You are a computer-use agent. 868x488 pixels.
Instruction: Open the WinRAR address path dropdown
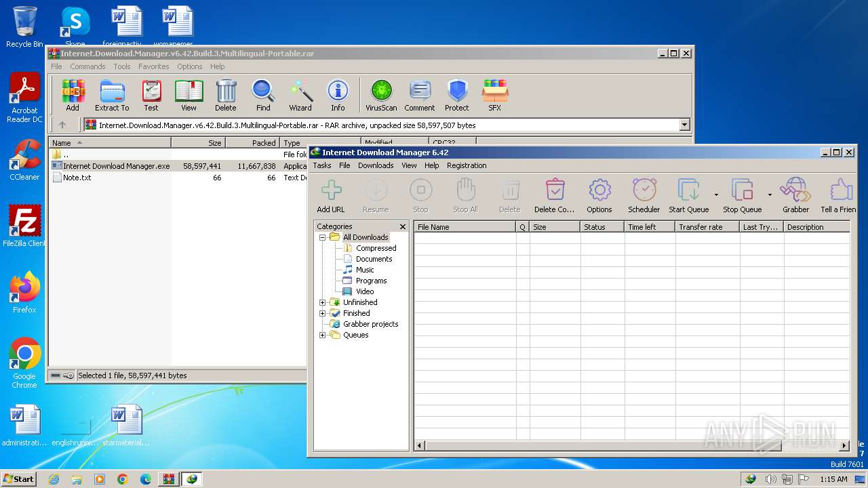(684, 125)
